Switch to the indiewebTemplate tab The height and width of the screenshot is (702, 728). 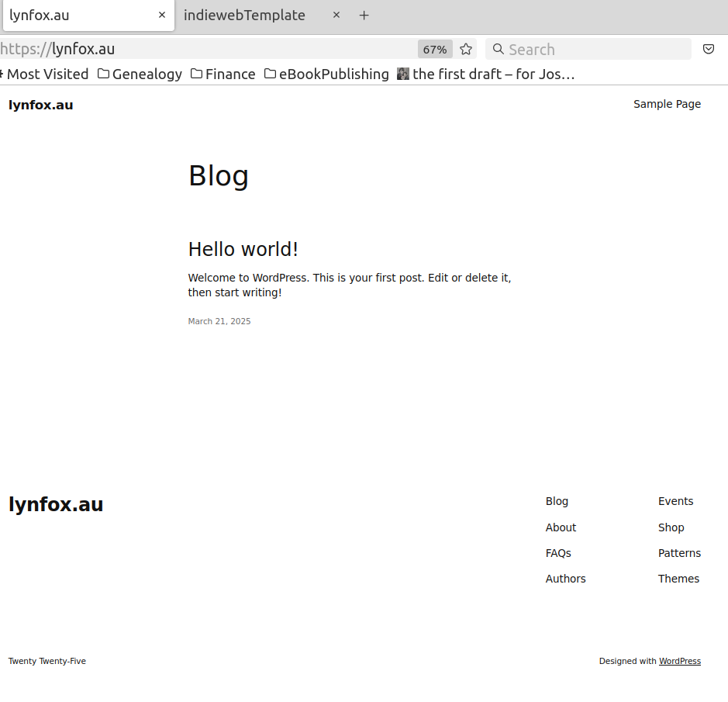click(x=244, y=15)
